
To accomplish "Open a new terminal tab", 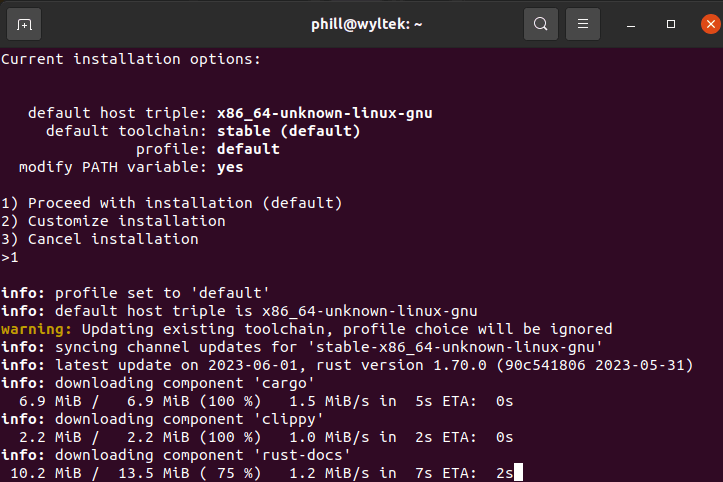I will 24,24.
